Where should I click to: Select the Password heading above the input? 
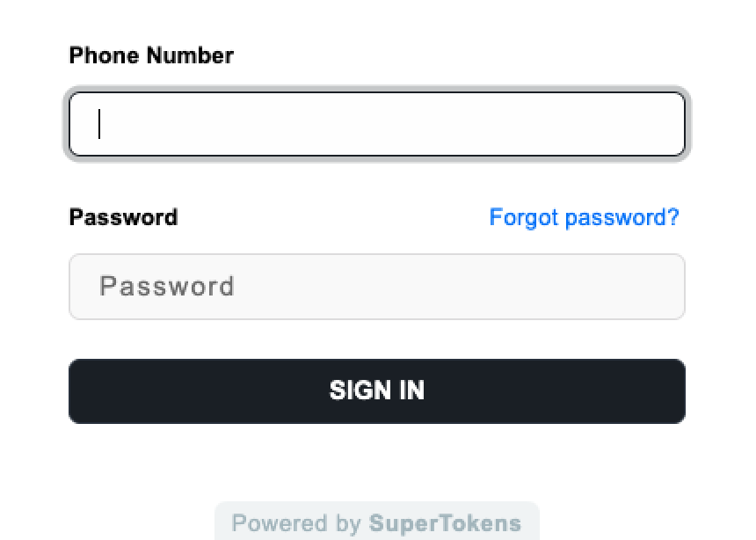click(123, 217)
